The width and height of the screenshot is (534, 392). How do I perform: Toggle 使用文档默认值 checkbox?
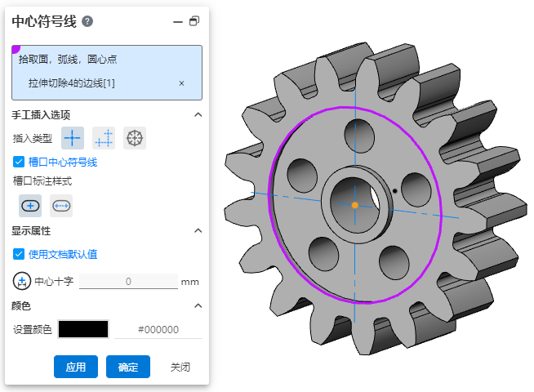coord(19,254)
